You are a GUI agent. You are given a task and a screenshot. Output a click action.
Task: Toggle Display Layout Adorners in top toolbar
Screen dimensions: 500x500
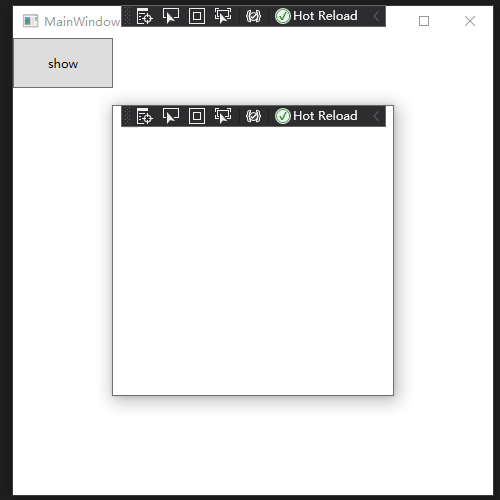tap(197, 16)
